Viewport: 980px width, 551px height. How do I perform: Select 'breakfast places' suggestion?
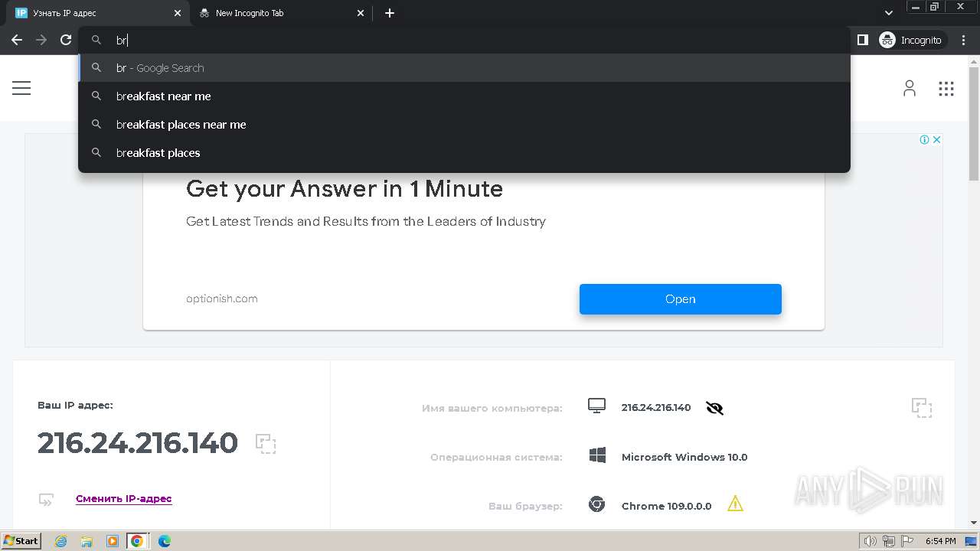(x=464, y=153)
